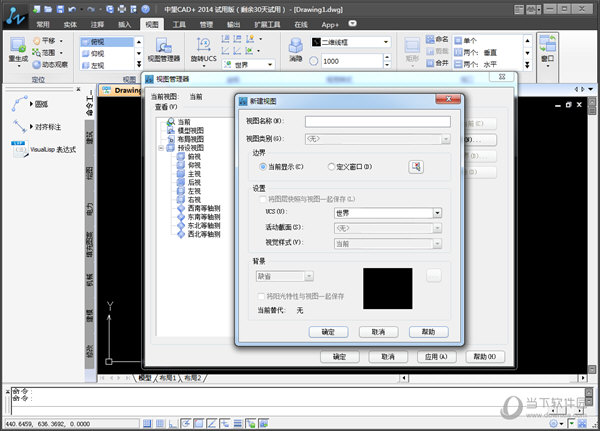This screenshot has width=600, height=431.
Task: Switch to the 注释 ribbon tab
Action: click(97, 24)
